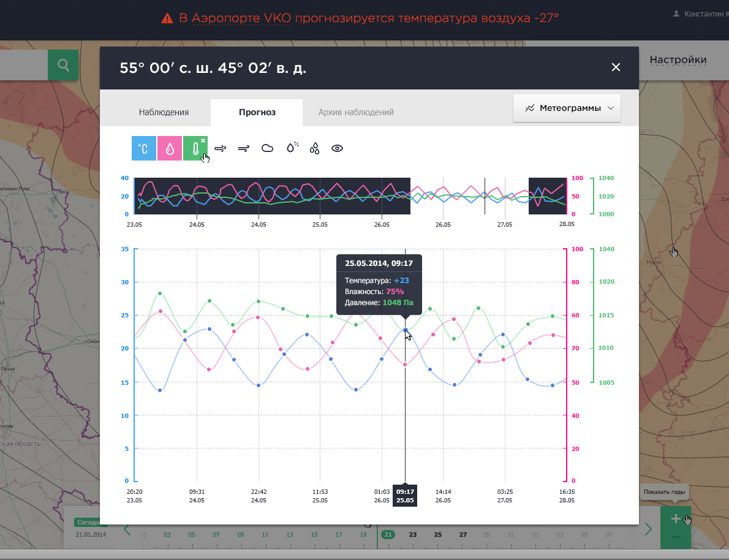Add the wind gust chart icon
This screenshot has height=560, width=729.
click(x=221, y=148)
